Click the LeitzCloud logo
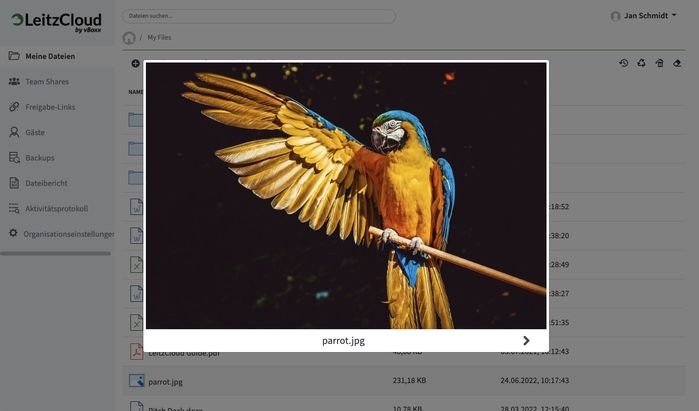The width and height of the screenshot is (699, 411). [57, 22]
